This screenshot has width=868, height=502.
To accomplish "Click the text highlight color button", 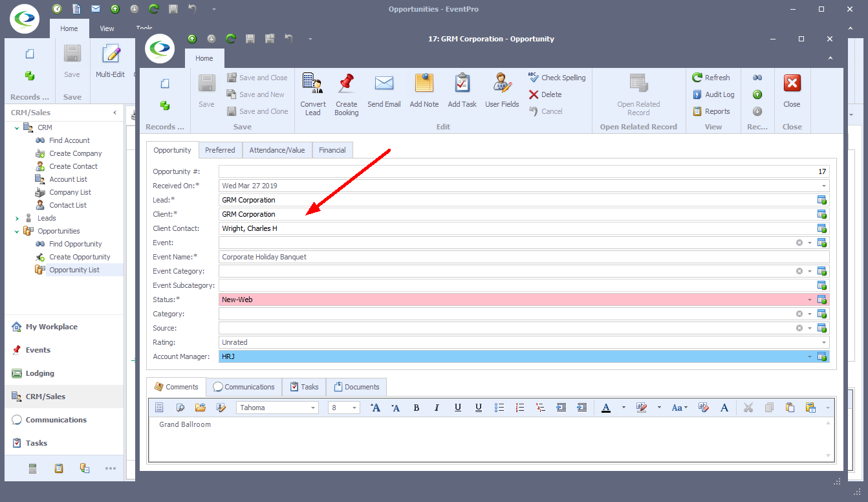I will [642, 408].
